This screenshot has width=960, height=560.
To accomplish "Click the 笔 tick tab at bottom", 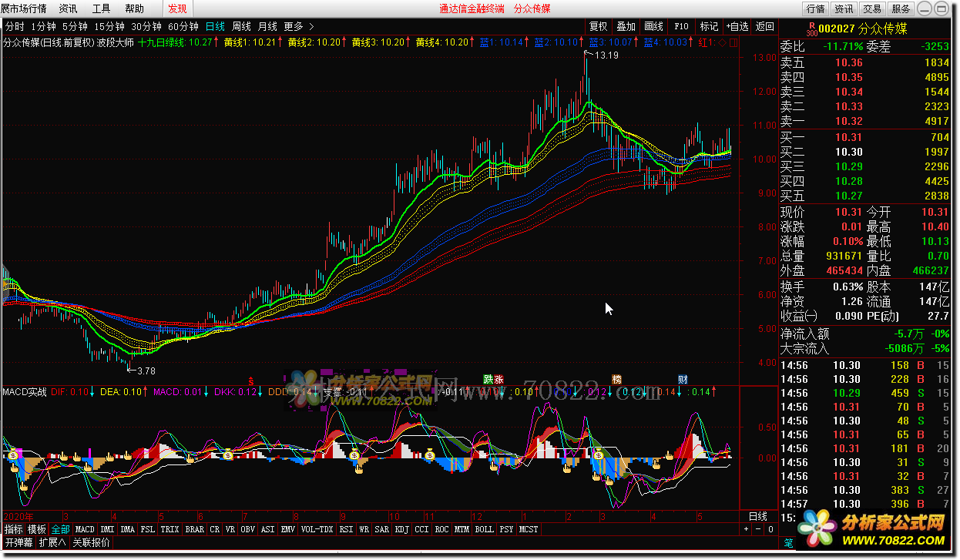I will tap(788, 543).
